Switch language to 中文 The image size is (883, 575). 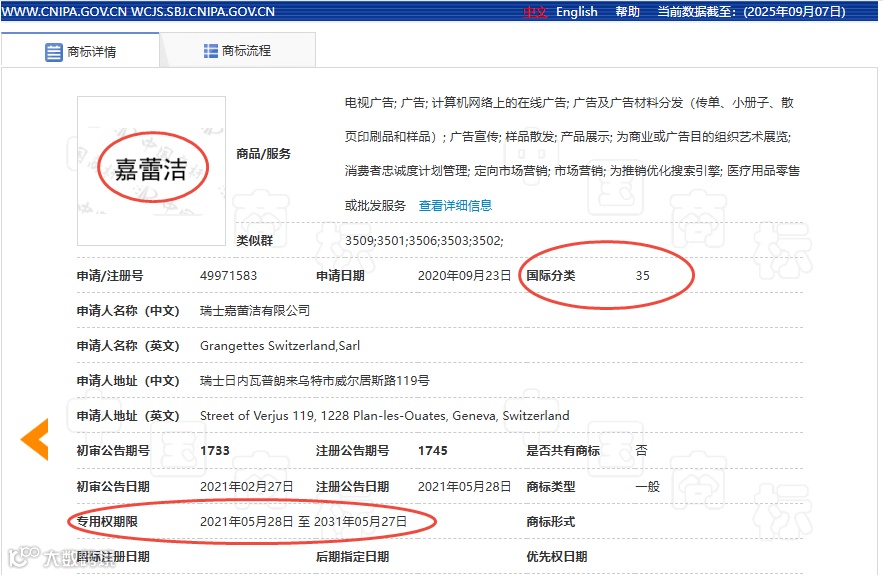tap(534, 12)
